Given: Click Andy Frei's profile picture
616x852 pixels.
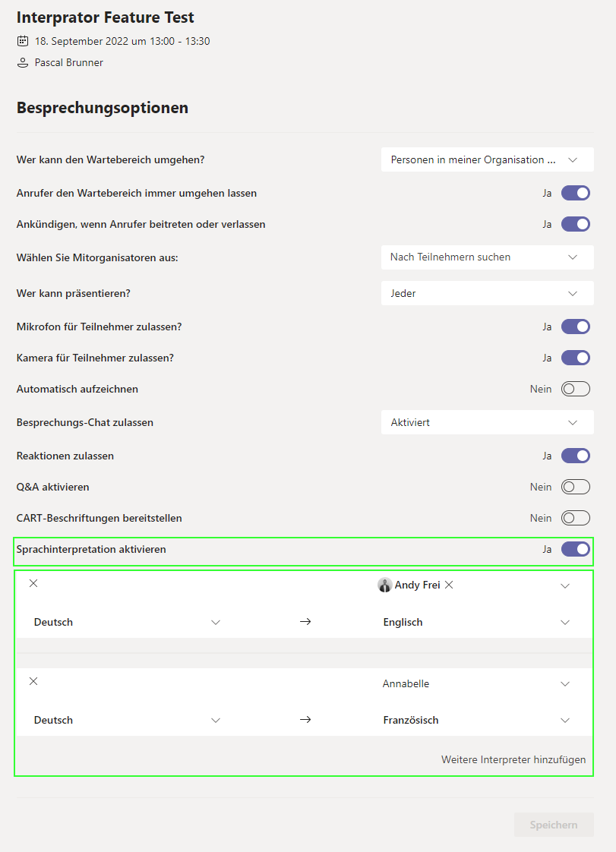Looking at the screenshot, I should pyautogui.click(x=385, y=585).
